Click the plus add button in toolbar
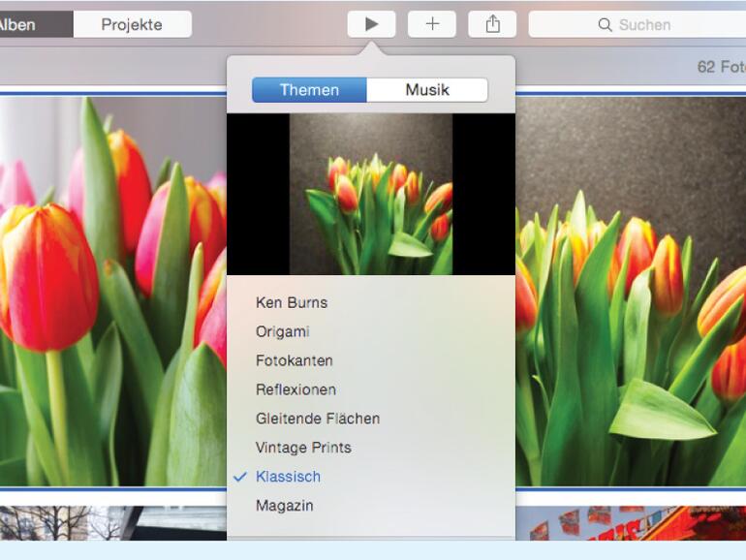 click(x=432, y=24)
